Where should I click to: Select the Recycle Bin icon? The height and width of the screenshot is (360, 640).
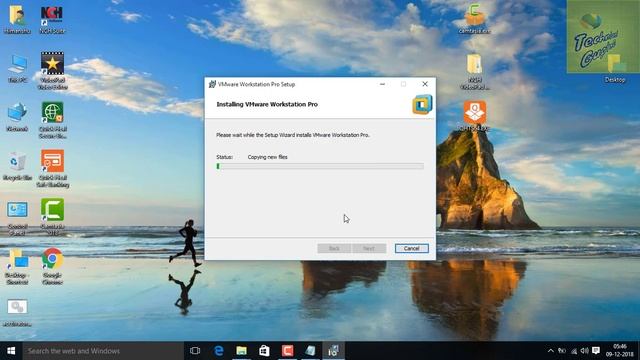[x=17, y=166]
